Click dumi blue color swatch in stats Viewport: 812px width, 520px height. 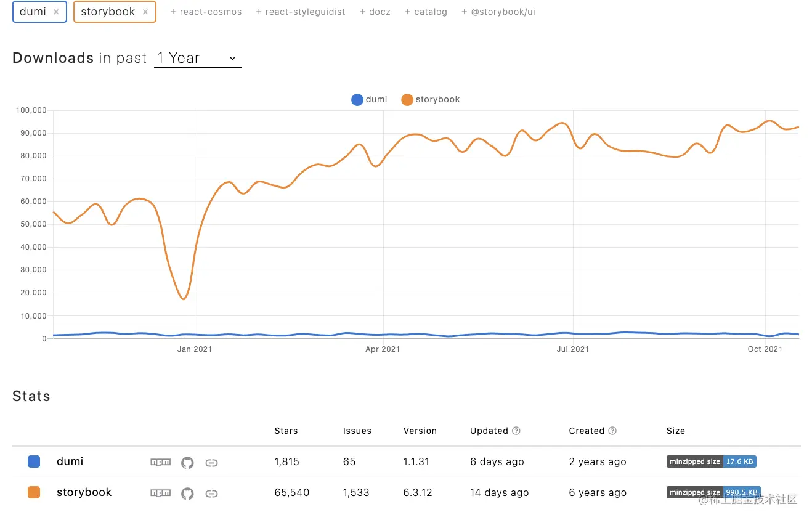tap(34, 461)
